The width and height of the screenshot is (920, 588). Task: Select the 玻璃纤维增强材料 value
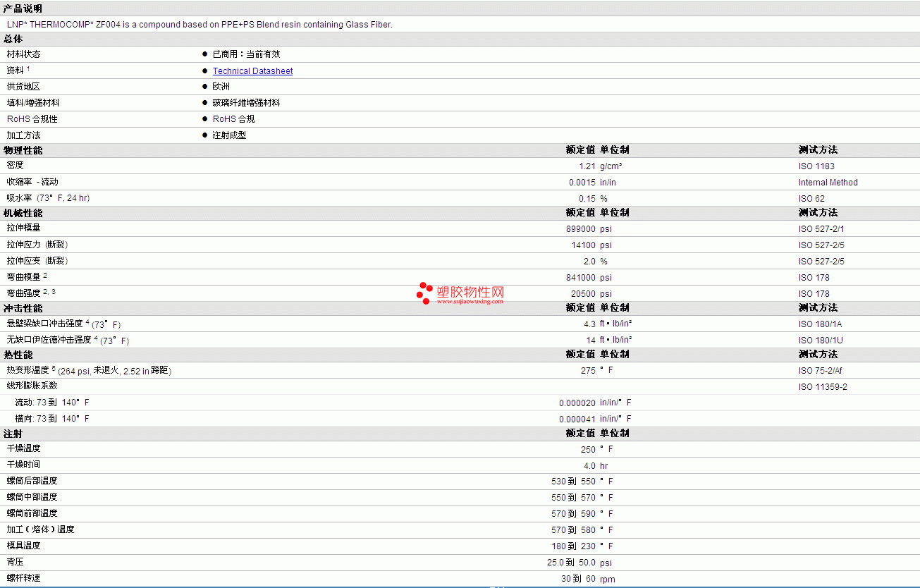[x=246, y=103]
